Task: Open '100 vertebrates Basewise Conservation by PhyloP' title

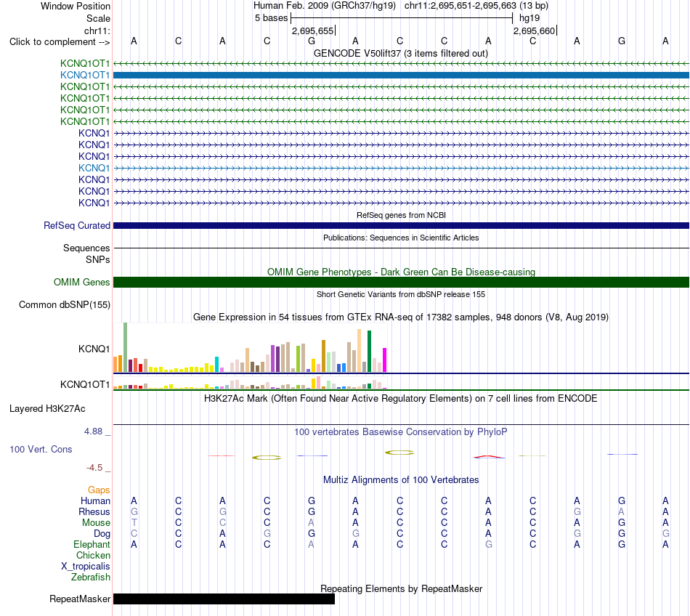Action: coord(401,431)
